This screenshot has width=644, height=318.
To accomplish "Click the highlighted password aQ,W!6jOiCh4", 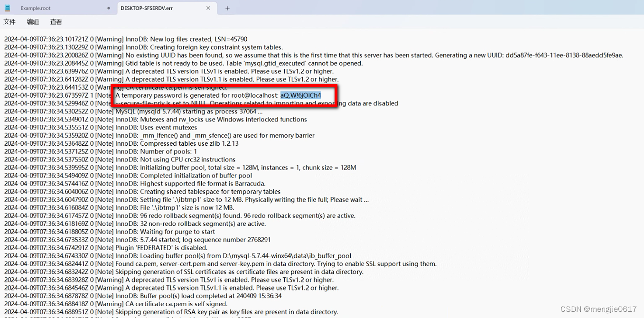I will click(x=301, y=95).
